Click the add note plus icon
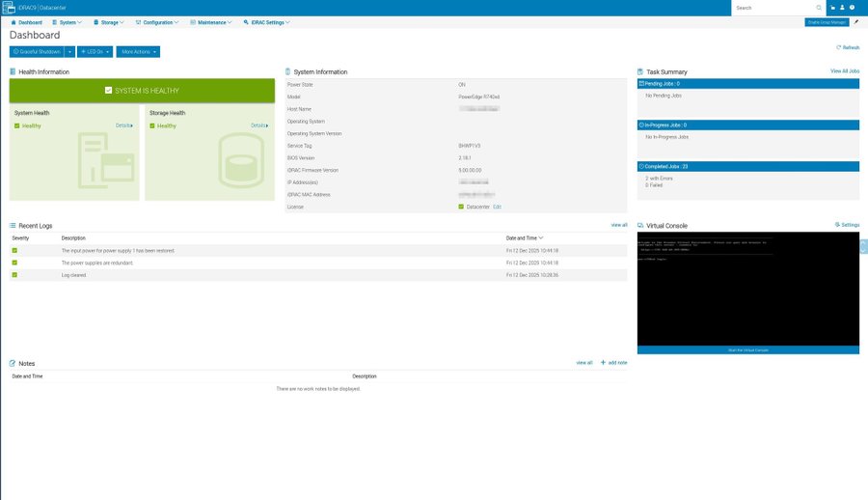Screen dimensions: 868x500 [x=603, y=363]
